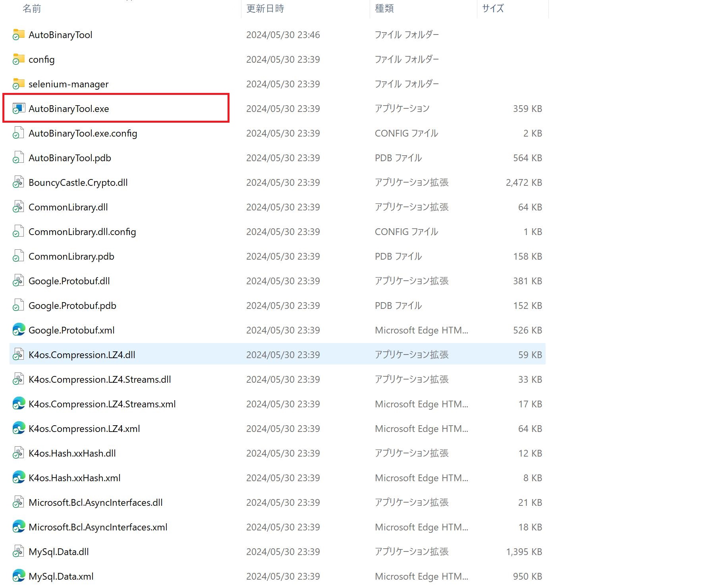Select the MySql.Data.xml file name
Viewport: 710px width, 588px height.
tap(61, 576)
